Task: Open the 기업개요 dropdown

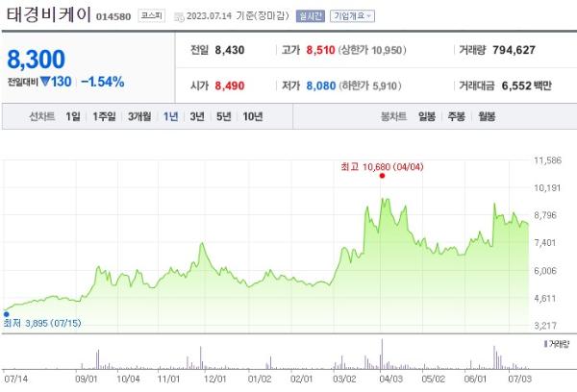Action: tap(352, 16)
